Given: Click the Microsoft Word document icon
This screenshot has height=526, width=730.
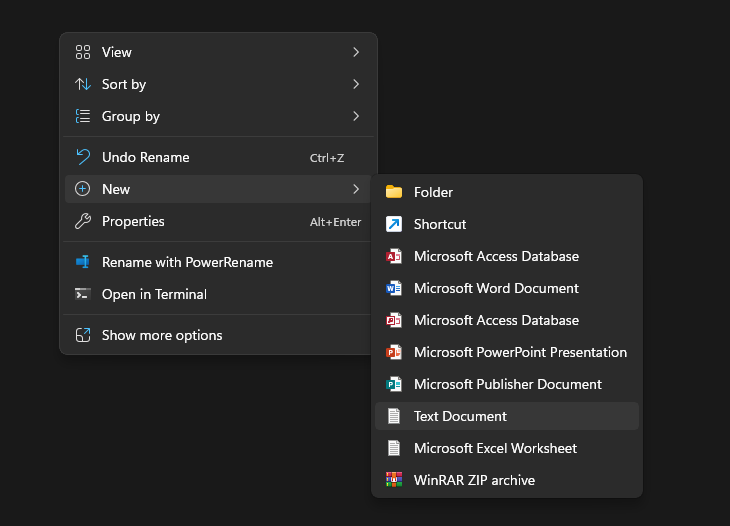Looking at the screenshot, I should [x=394, y=288].
